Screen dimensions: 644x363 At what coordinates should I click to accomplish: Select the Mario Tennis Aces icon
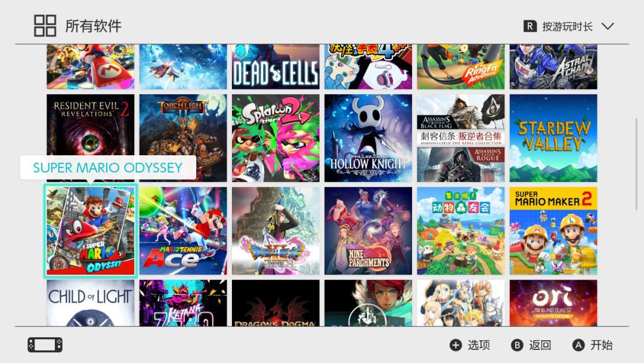183,230
